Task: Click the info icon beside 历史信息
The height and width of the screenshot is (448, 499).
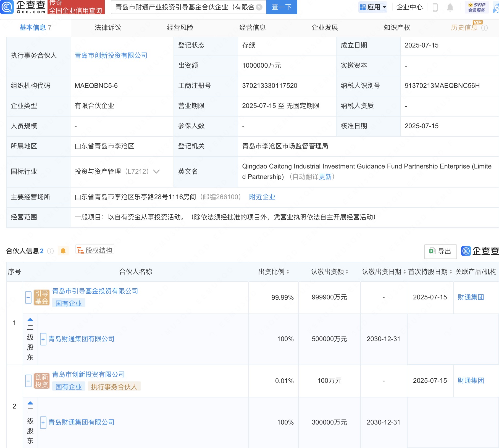Action: [x=485, y=28]
